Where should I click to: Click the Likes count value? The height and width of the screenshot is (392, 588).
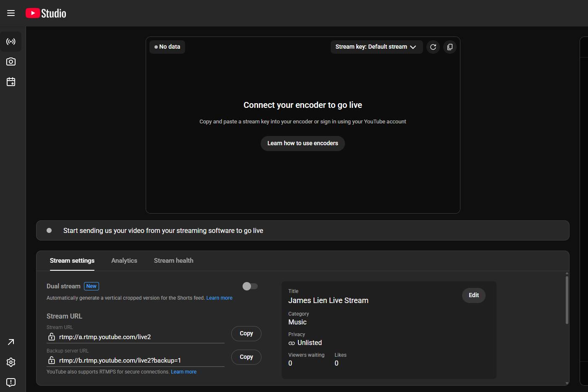click(x=337, y=363)
